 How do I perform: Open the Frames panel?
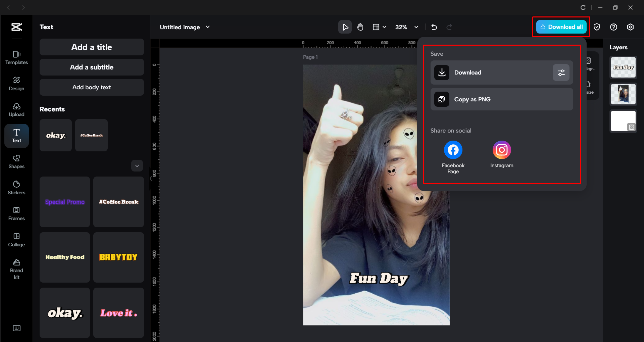(x=16, y=213)
